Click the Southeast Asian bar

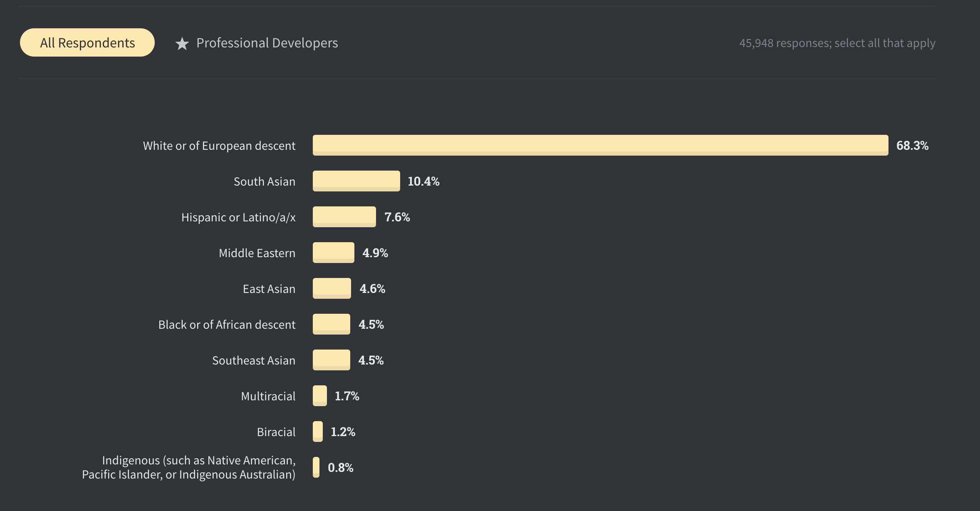click(331, 360)
